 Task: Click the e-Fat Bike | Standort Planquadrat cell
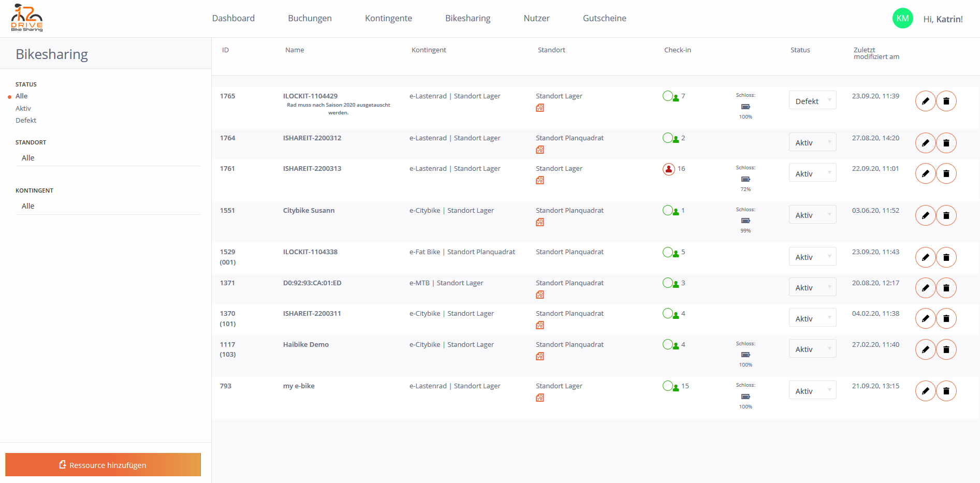click(462, 252)
